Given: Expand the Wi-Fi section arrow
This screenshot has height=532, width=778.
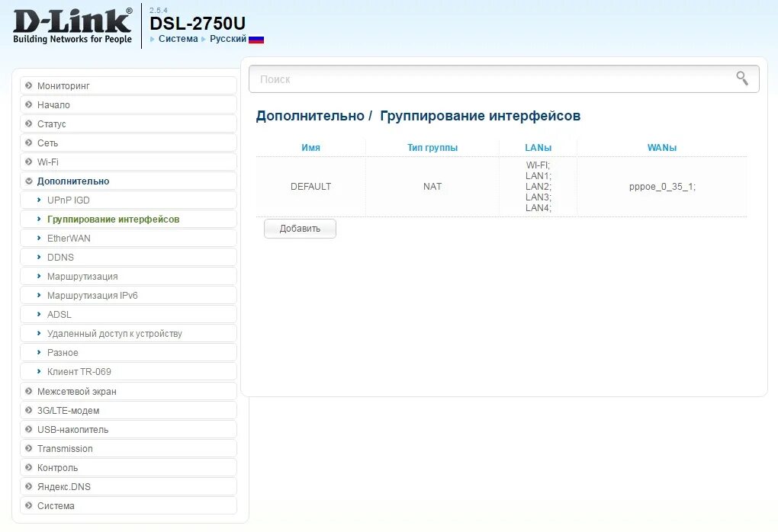Looking at the screenshot, I should (x=29, y=162).
